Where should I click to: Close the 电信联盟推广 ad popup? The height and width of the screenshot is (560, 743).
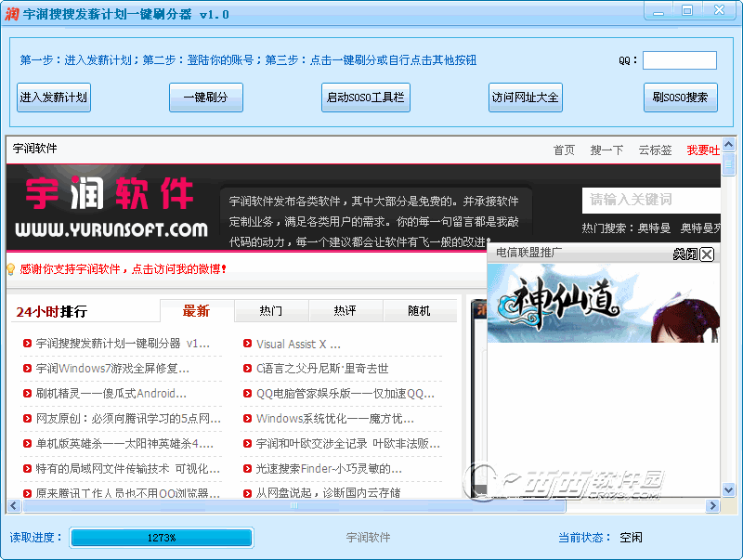coord(707,254)
